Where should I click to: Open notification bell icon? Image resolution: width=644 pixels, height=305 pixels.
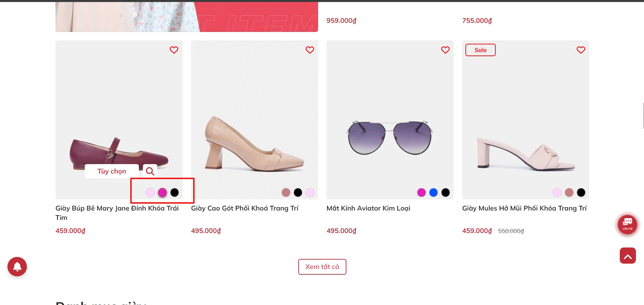17,267
